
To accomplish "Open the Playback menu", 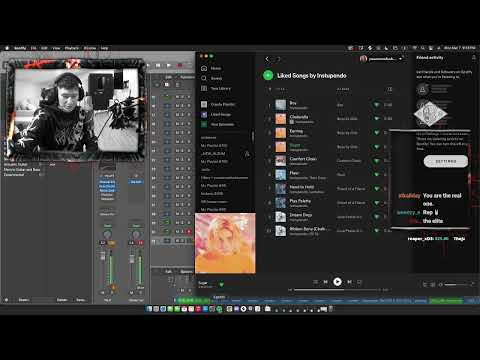I will [x=72, y=48].
